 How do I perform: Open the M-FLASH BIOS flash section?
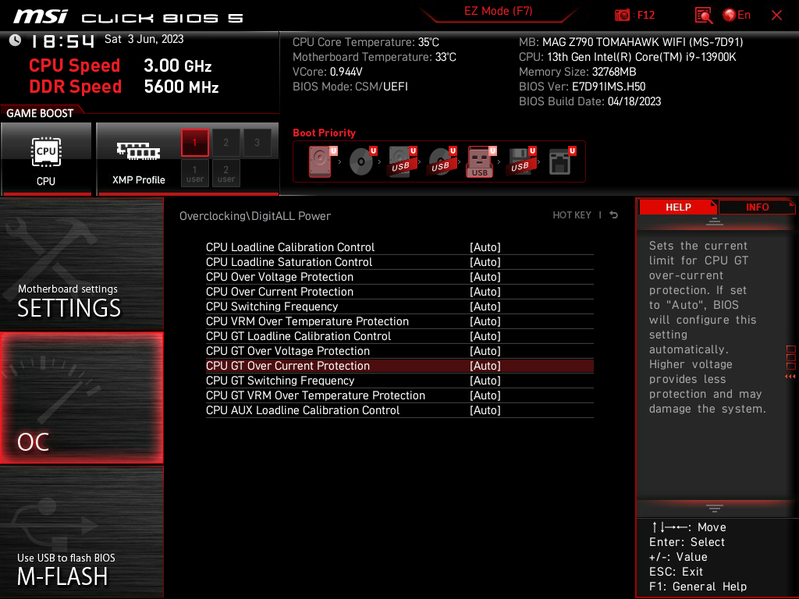(82, 532)
